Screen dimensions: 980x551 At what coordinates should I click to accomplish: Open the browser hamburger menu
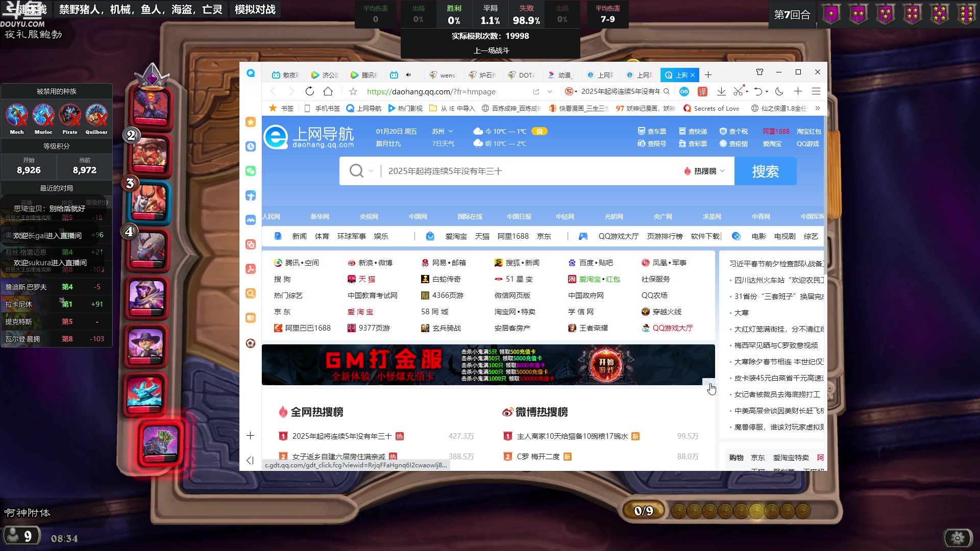click(x=816, y=92)
